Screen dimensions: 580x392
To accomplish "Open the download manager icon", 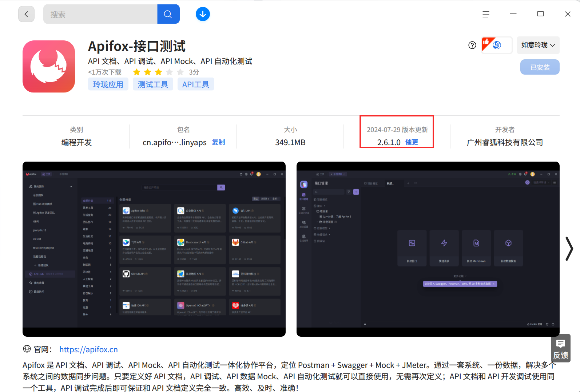I will (x=203, y=14).
